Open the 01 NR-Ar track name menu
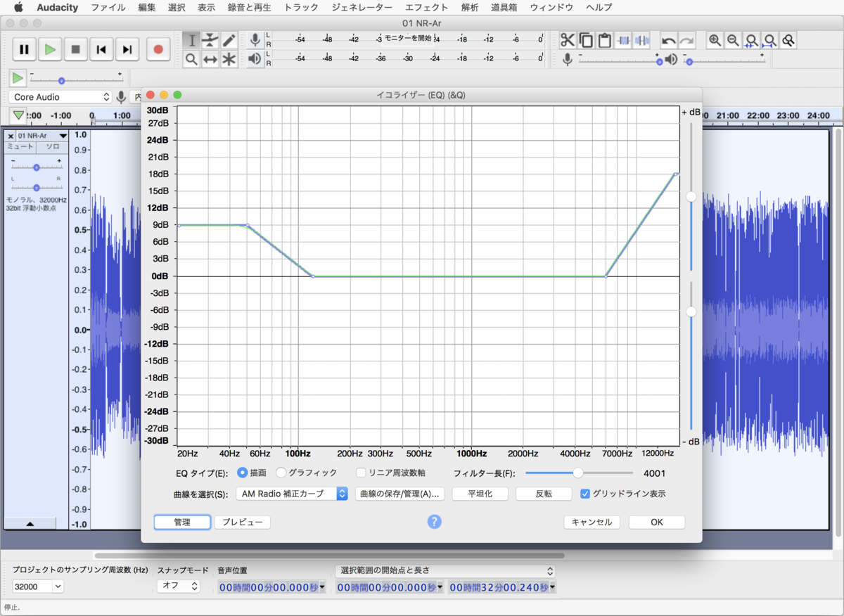The width and height of the screenshot is (844, 616). pyautogui.click(x=42, y=136)
